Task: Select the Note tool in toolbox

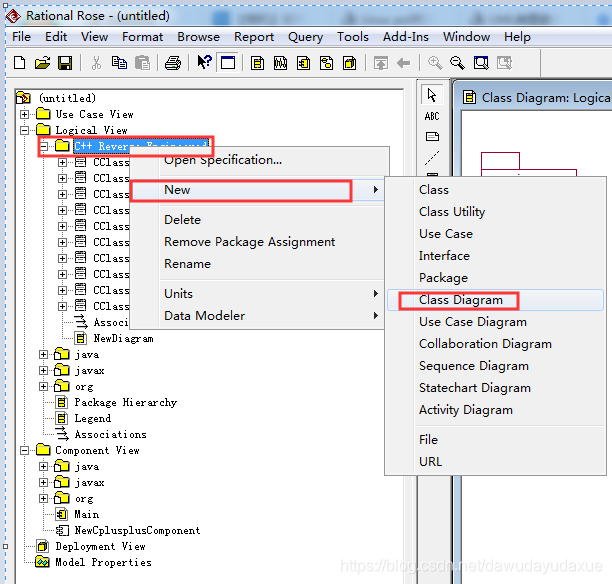Action: click(432, 137)
